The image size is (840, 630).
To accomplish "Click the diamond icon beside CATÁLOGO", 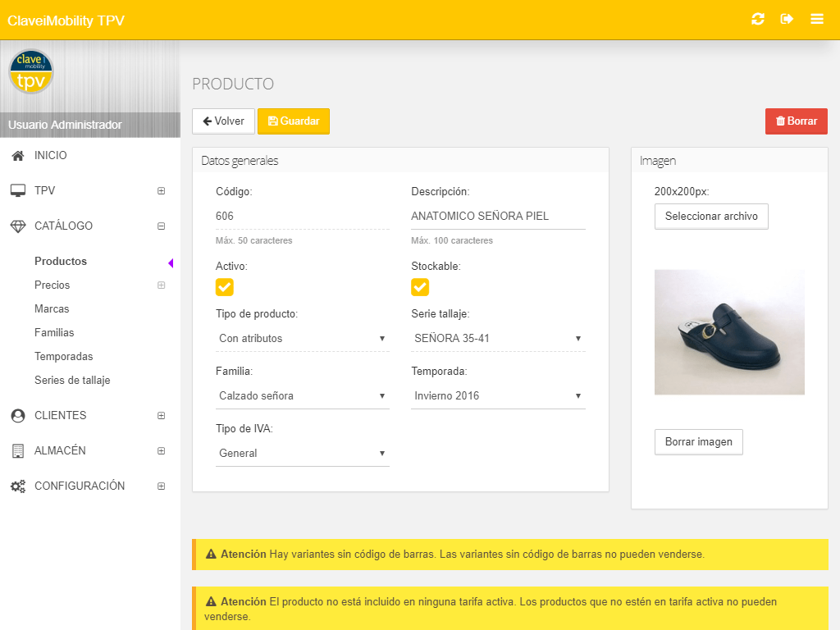I will (x=18, y=226).
